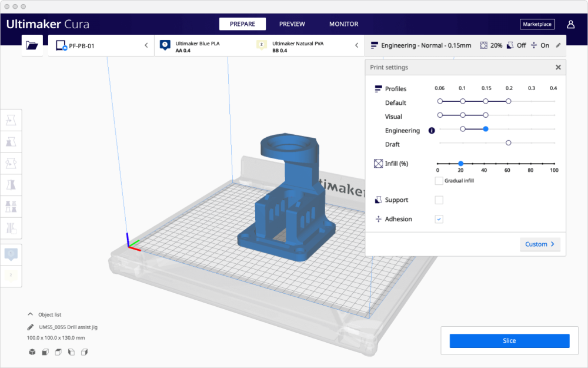The image size is (588, 368).
Task: Click pencil icon next to Drill assist jig
Action: click(31, 327)
